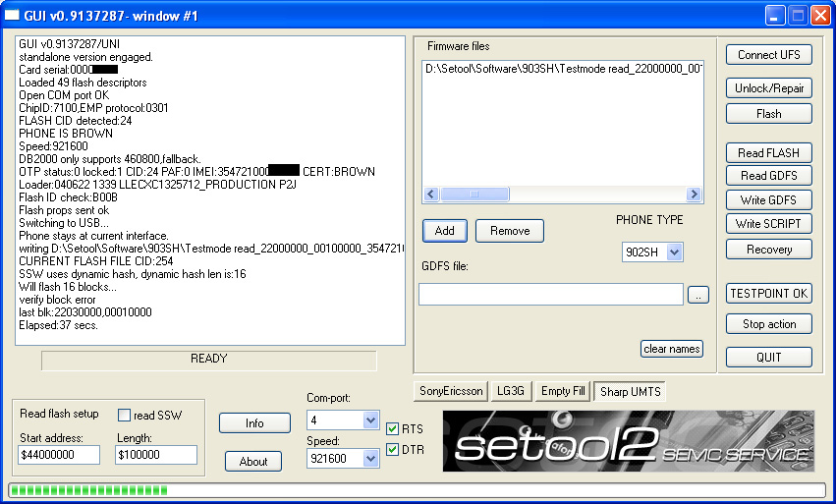This screenshot has height=504, width=836.
Task: Click the Read FLASH button
Action: pos(768,153)
